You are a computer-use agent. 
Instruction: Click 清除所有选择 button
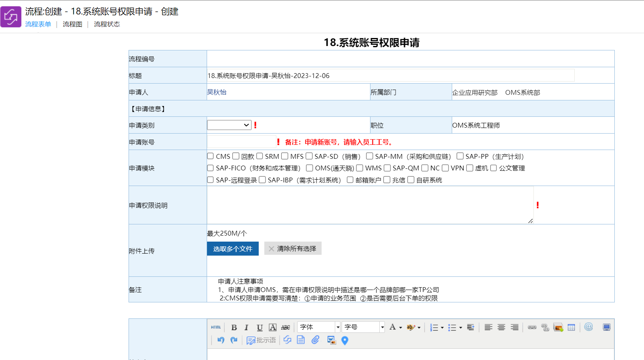[x=293, y=248]
